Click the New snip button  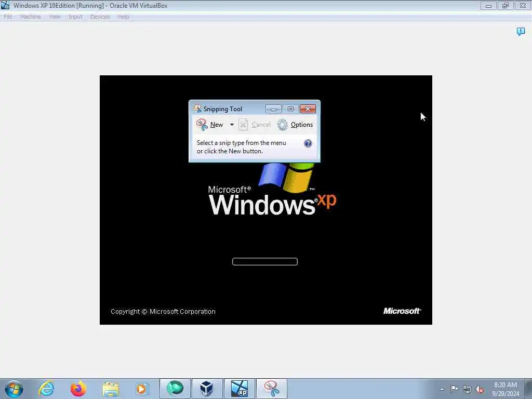click(x=210, y=125)
